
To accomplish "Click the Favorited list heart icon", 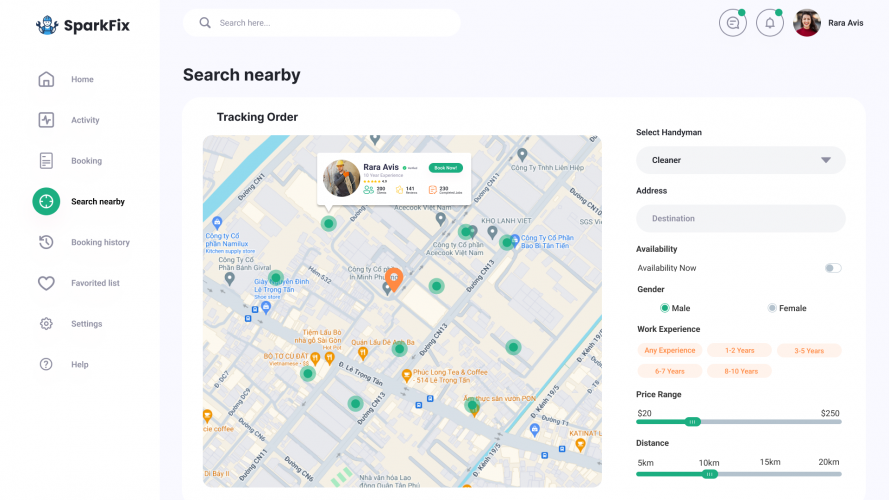I will click(46, 283).
